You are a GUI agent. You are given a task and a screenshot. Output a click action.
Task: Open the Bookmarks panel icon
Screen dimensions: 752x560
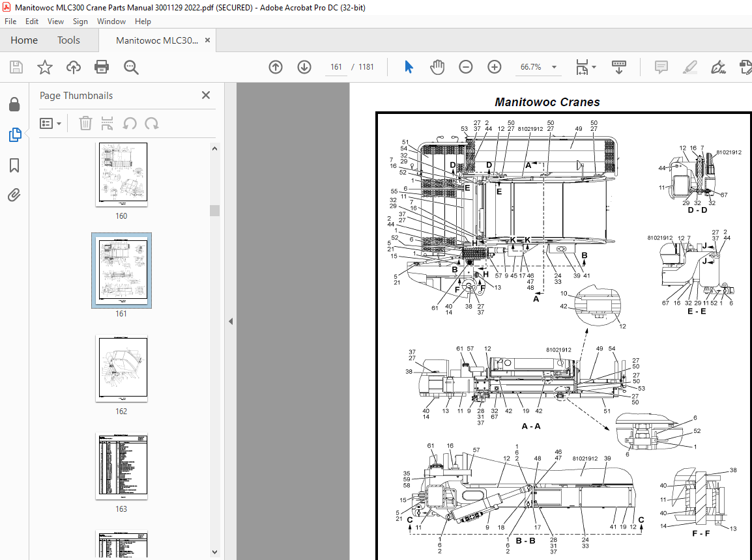pyautogui.click(x=14, y=165)
